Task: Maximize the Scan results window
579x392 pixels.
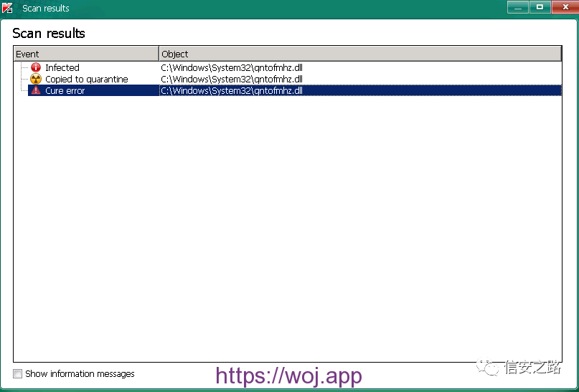Action: tap(540, 7)
